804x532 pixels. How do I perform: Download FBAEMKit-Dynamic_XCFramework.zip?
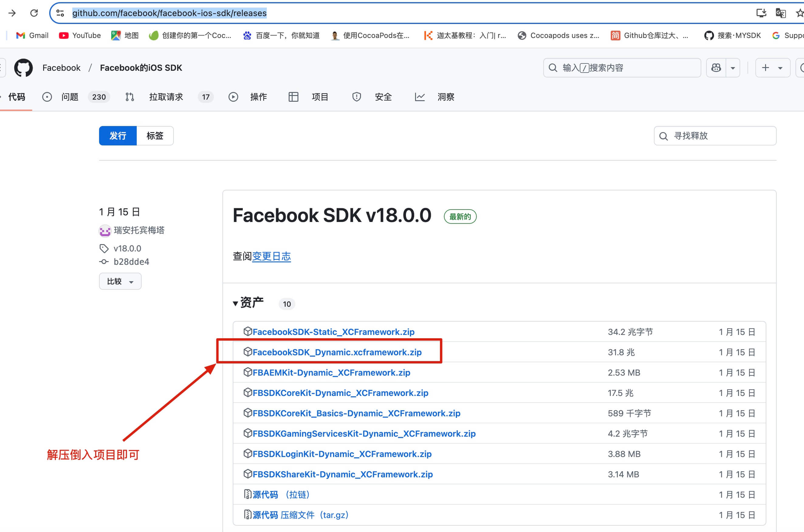click(x=331, y=373)
